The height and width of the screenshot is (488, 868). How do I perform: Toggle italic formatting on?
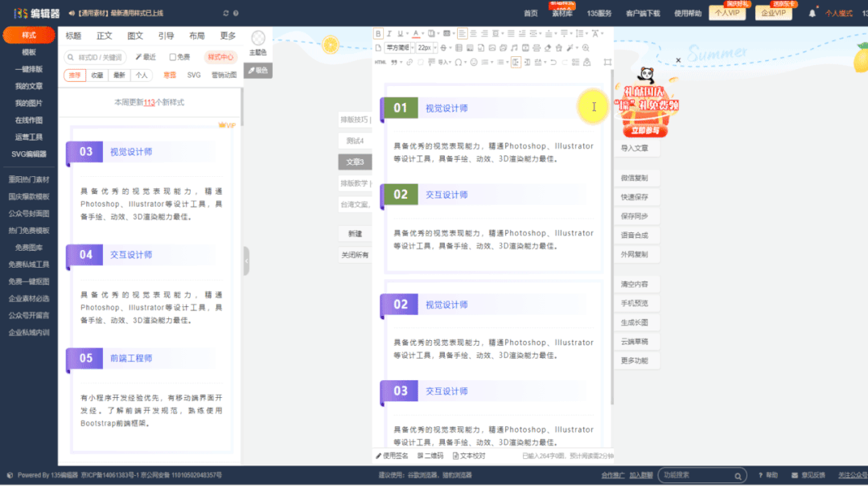point(389,34)
